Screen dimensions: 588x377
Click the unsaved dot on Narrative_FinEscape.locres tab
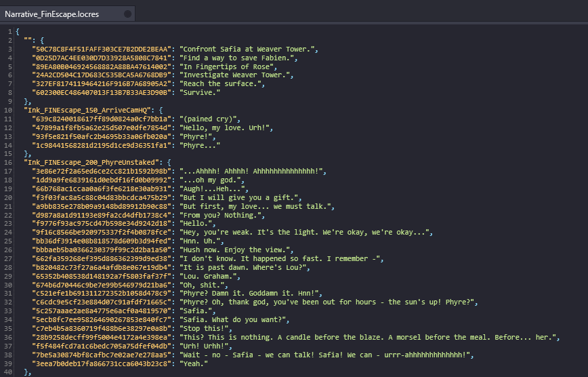coord(127,14)
